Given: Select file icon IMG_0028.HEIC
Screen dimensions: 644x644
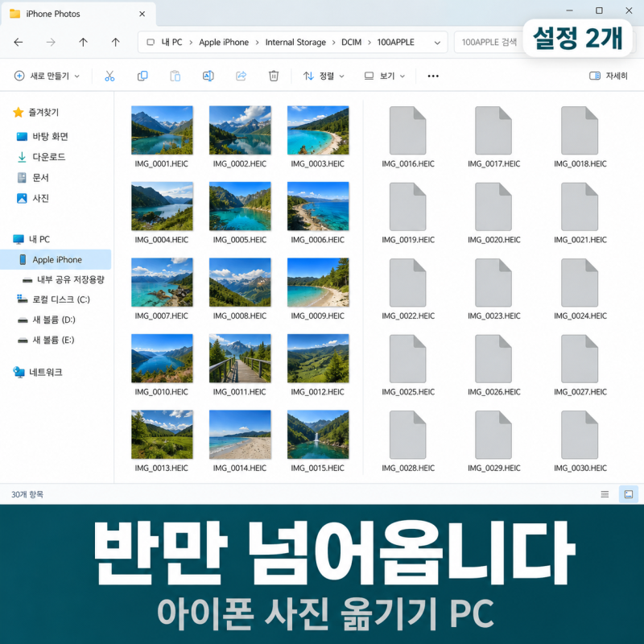Looking at the screenshot, I should pos(408,435).
